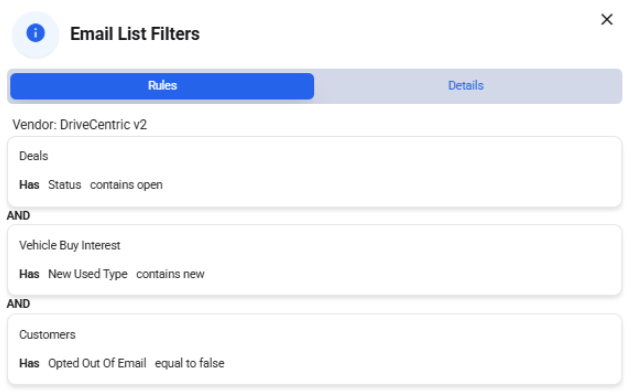Viewport: 635px width, 392px height.
Task: Select the Vehicle Buy Interest heading
Action: pos(70,245)
